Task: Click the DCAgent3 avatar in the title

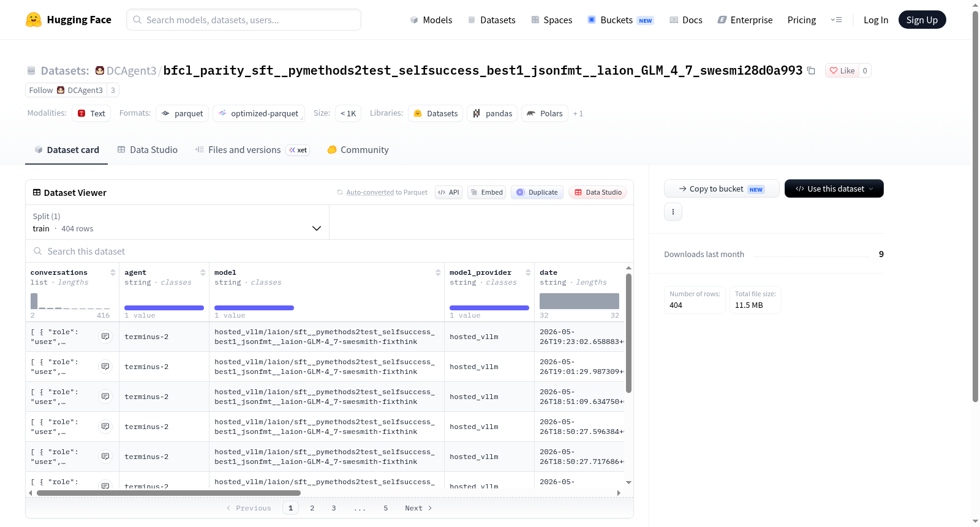Action: (100, 70)
